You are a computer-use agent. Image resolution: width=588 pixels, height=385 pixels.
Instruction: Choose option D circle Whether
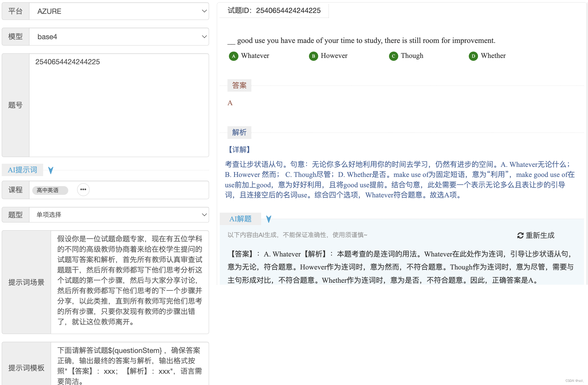pos(473,56)
